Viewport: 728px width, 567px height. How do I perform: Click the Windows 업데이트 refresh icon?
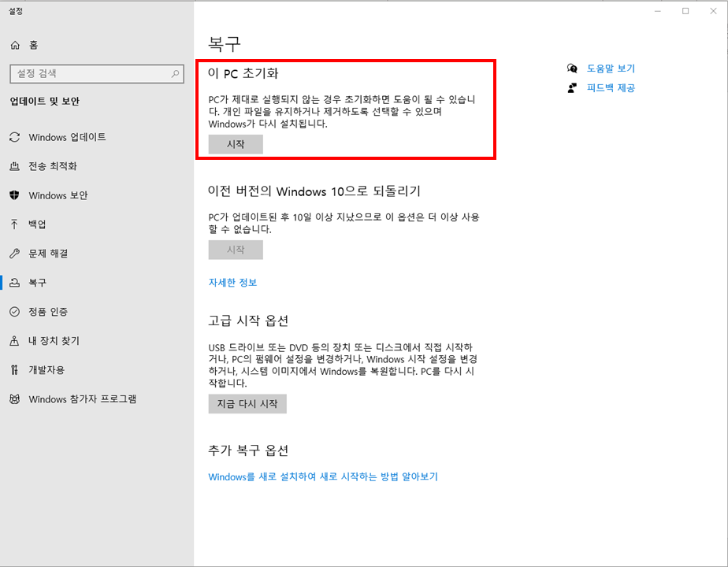tap(15, 137)
